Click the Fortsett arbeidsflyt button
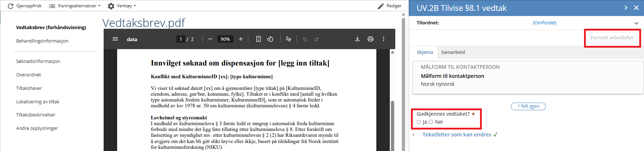The image size is (644, 151). click(x=612, y=37)
